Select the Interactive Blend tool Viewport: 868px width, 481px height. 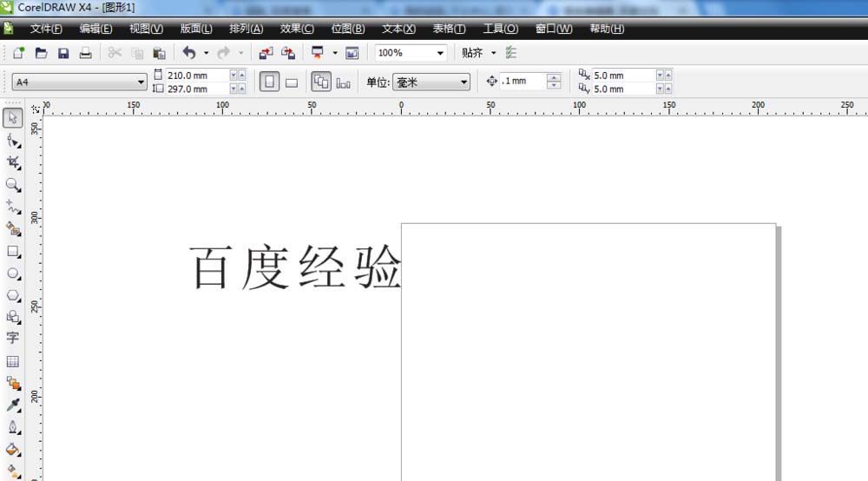pyautogui.click(x=13, y=383)
